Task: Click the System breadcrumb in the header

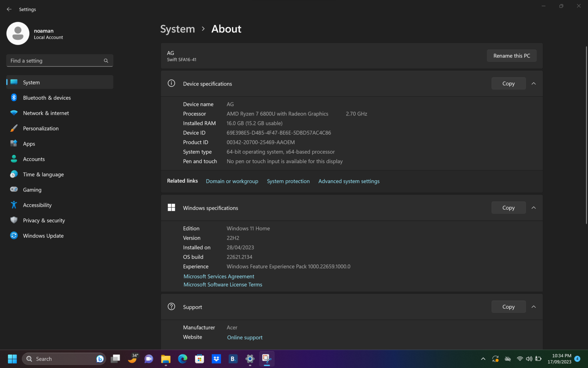Action: pyautogui.click(x=178, y=29)
